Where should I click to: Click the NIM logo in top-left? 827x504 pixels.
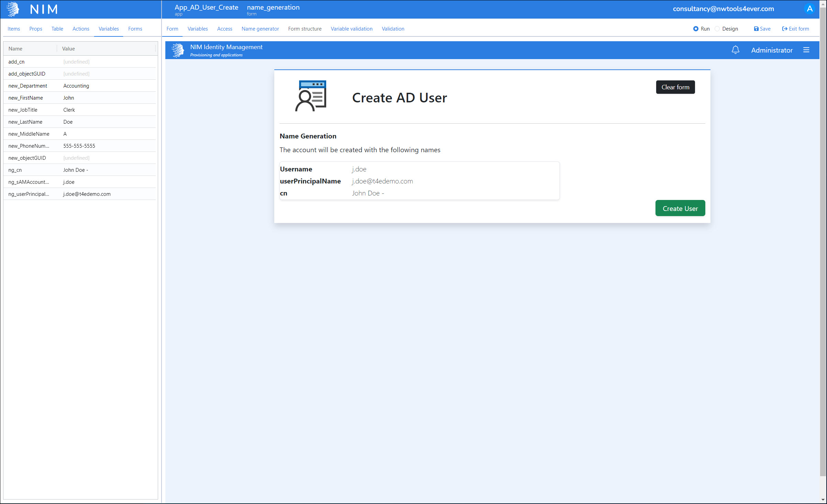click(x=13, y=9)
